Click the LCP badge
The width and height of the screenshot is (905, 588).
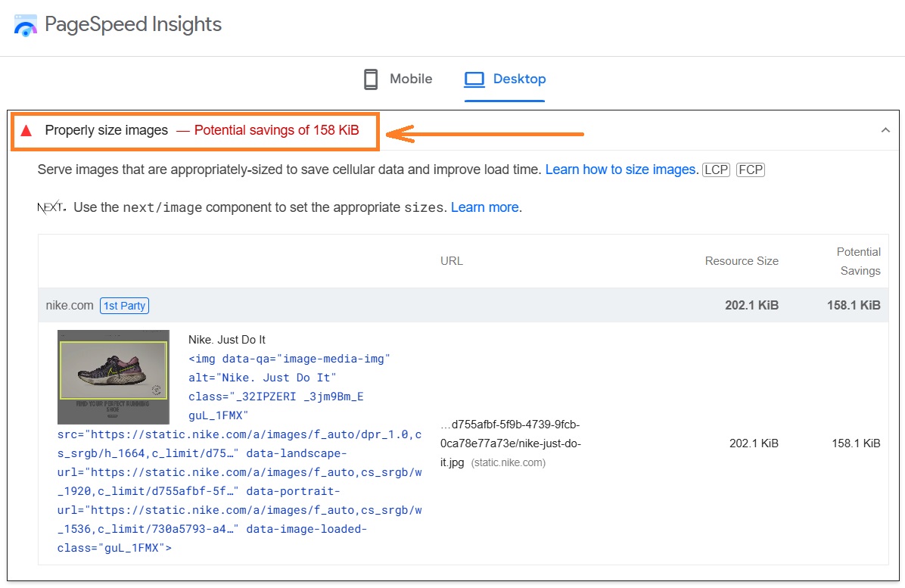[716, 170]
